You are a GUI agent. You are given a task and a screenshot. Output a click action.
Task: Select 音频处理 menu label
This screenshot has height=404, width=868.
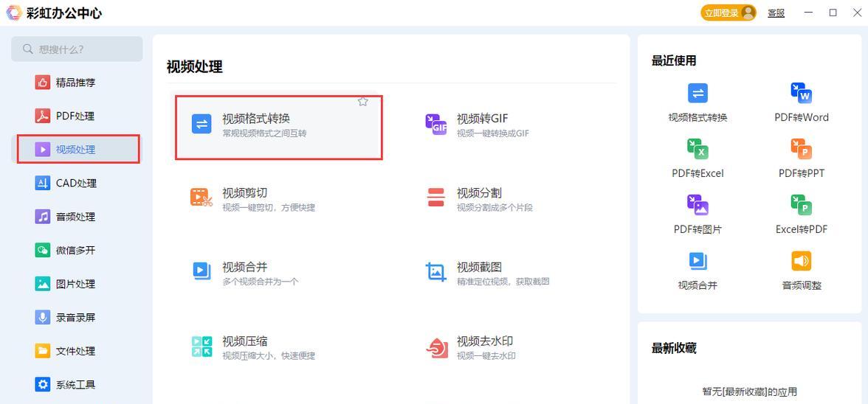click(75, 217)
